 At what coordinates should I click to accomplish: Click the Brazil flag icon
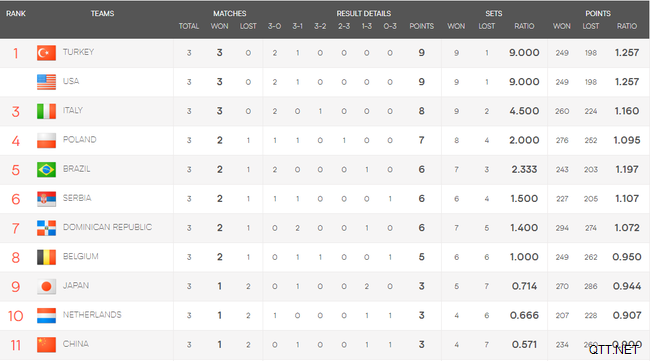click(x=46, y=170)
